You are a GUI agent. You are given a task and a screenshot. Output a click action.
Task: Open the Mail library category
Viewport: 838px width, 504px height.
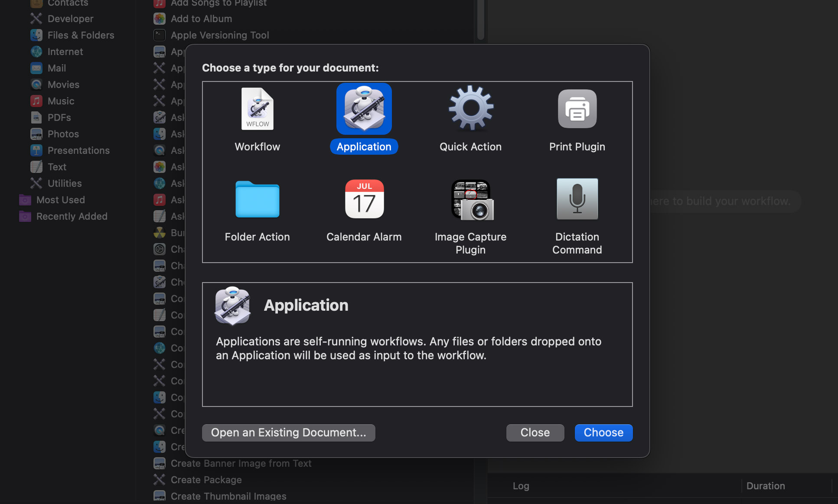pyautogui.click(x=48, y=68)
